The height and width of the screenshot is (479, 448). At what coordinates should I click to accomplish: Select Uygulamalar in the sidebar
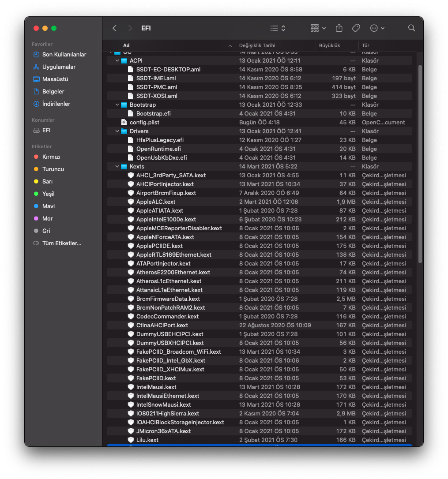pos(59,67)
